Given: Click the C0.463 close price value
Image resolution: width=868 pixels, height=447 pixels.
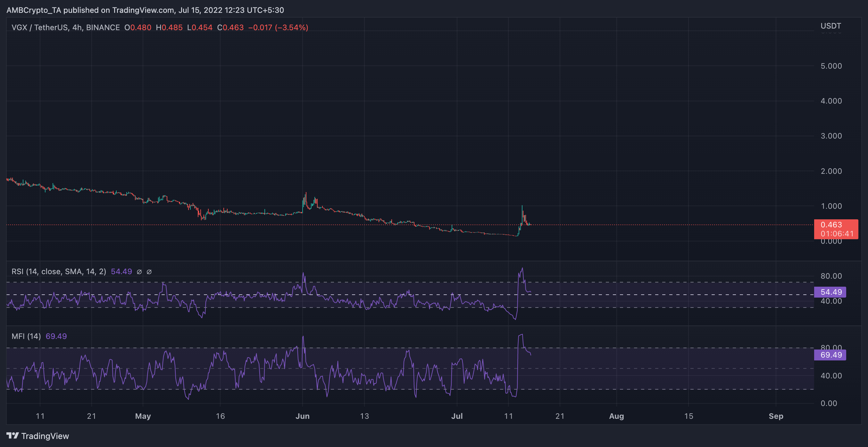Looking at the screenshot, I should 230,27.
